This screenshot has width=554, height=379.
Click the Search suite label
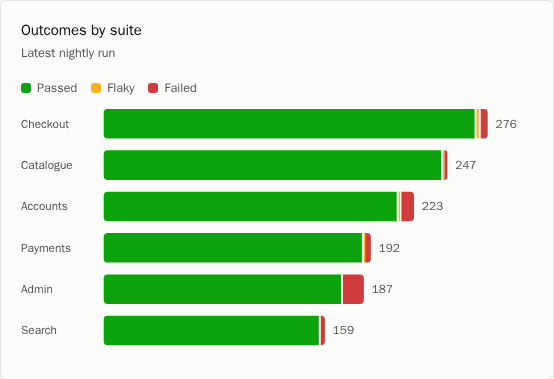click(39, 330)
